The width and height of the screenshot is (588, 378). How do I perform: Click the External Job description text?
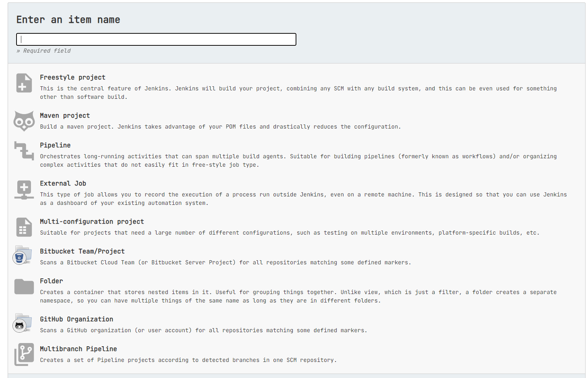click(x=303, y=199)
